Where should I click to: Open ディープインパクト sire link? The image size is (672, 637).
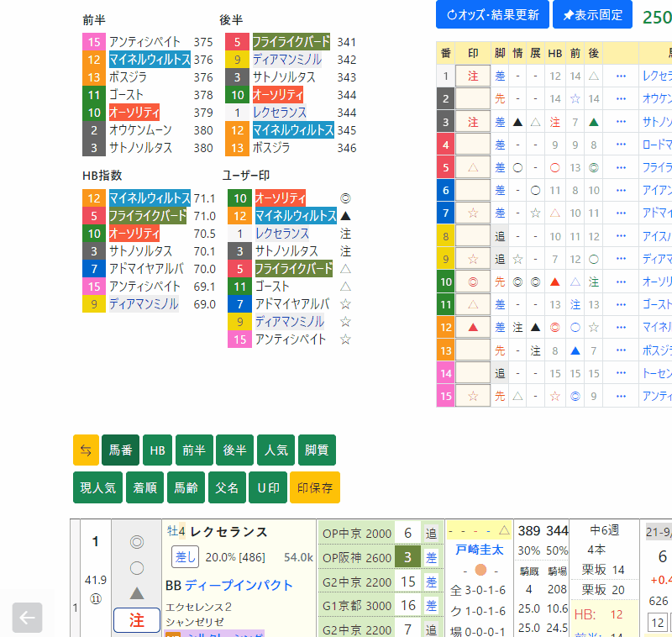click(239, 585)
